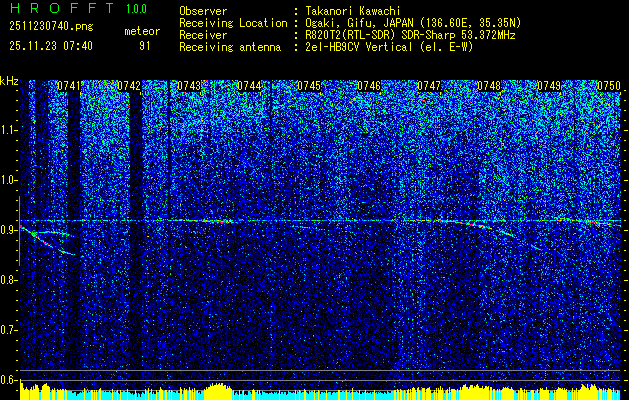The image size is (629, 400).
Task: Click the gray detection range bar on frequency axis
Action: (19, 231)
